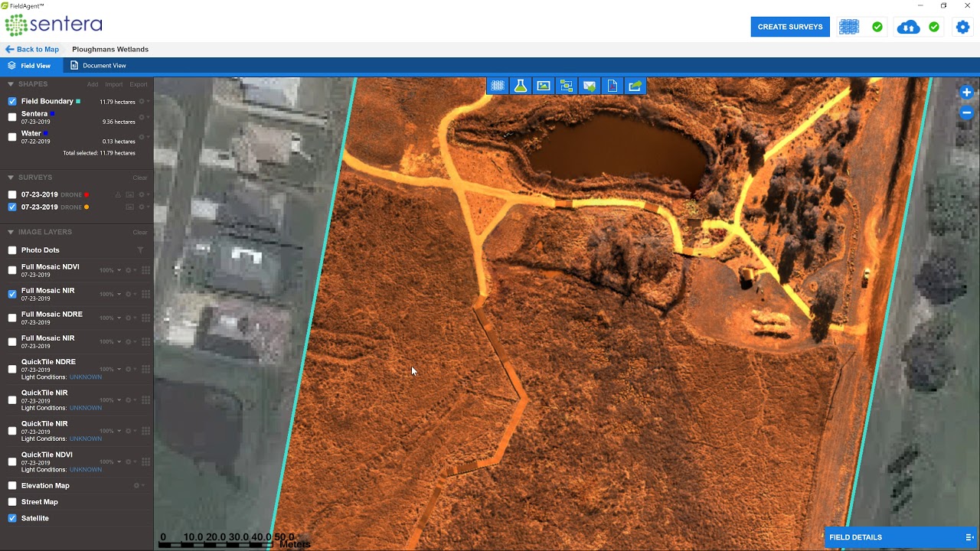Collapse the SHAPES section
This screenshot has width=980, height=551.
click(11, 84)
